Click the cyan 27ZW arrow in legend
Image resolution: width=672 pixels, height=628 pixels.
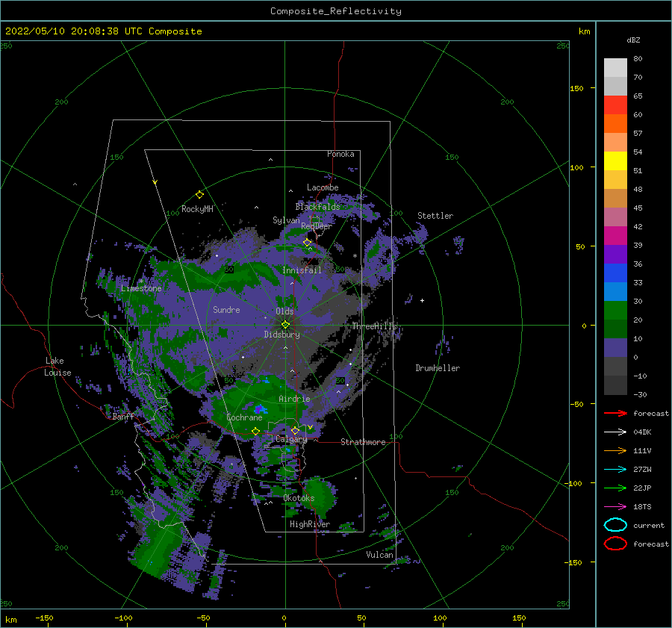click(615, 470)
